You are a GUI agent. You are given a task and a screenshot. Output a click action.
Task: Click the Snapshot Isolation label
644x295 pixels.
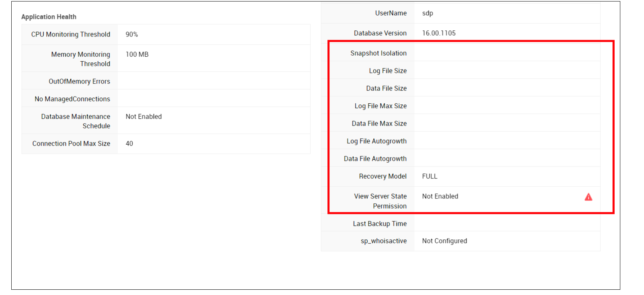(x=378, y=53)
